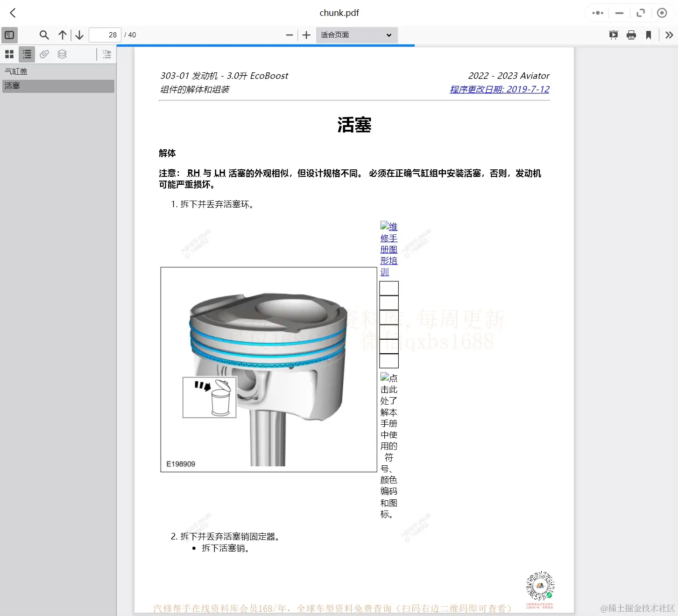The height and width of the screenshot is (616, 678).
Task: Open the 适合页面 zoom mode dropdown
Action: pyautogui.click(x=356, y=35)
